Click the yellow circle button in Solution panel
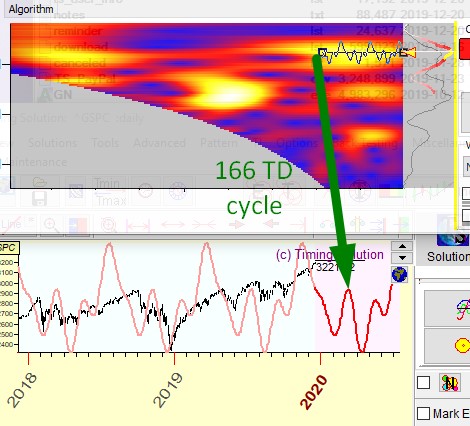470x426 pixels. [x=463, y=345]
